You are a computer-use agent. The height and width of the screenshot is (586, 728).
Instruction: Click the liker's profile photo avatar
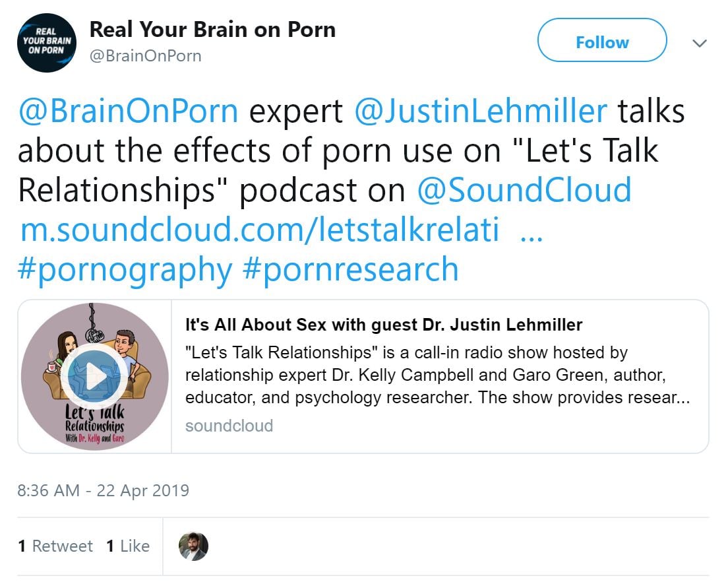click(x=194, y=546)
